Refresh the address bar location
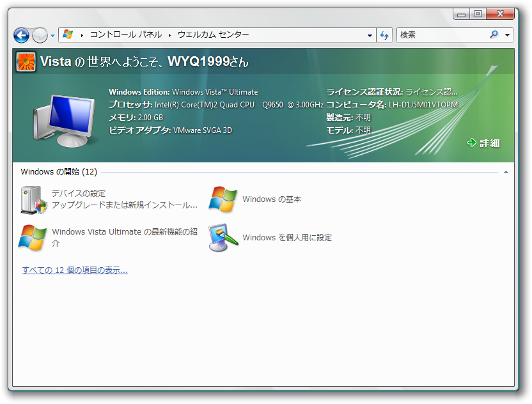 [x=384, y=35]
